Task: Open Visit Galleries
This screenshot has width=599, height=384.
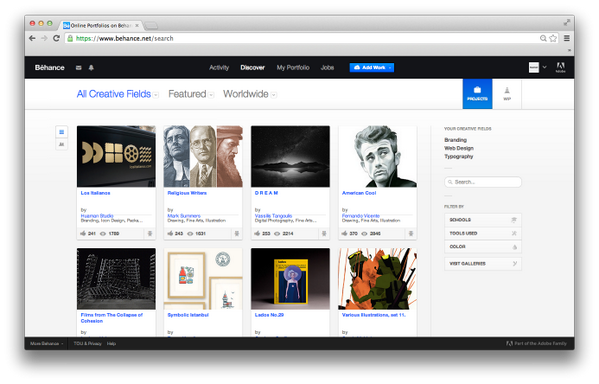Action: 483,264
